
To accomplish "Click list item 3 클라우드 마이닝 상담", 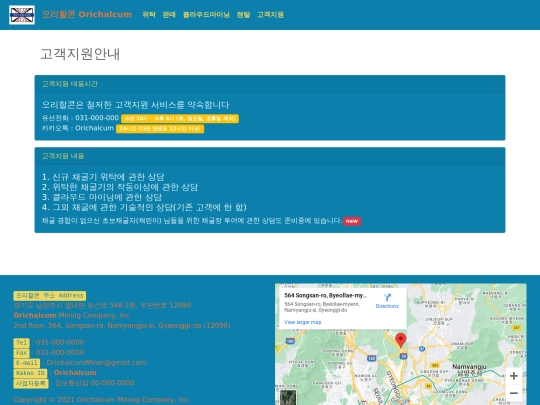I will tap(102, 197).
